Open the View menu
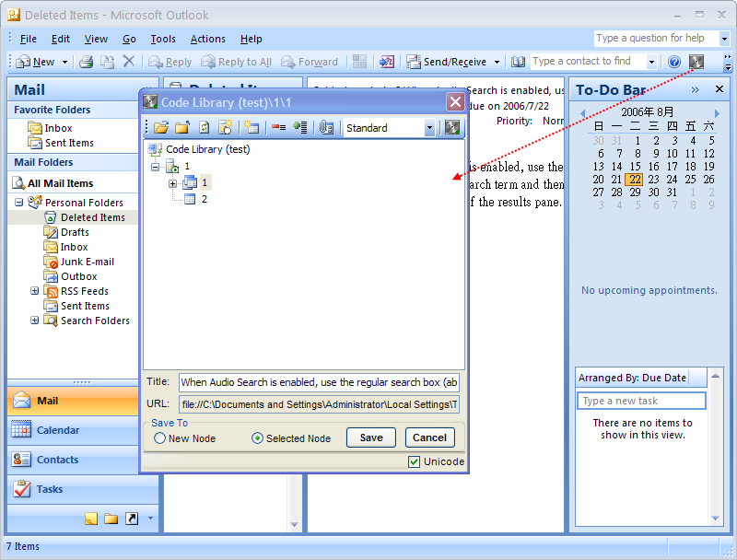Image resolution: width=737 pixels, height=560 pixels. tap(96, 39)
